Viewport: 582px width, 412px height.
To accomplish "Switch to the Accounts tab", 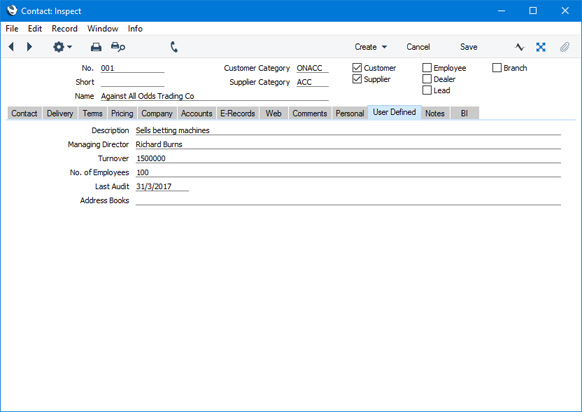I will click(x=196, y=113).
